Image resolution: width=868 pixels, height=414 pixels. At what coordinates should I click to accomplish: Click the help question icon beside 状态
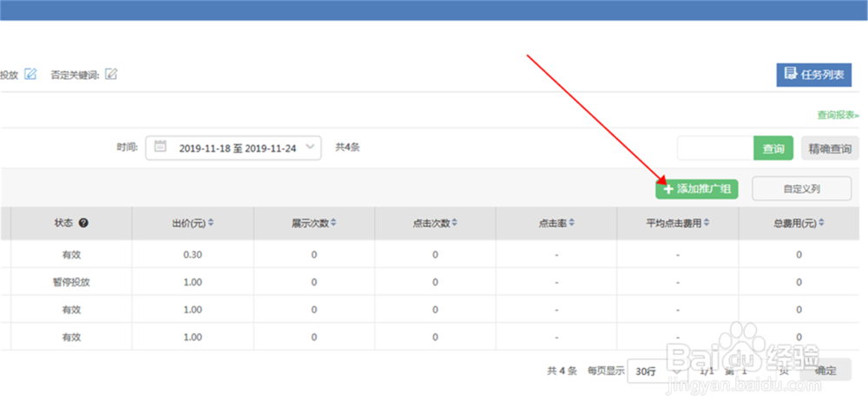[83, 223]
